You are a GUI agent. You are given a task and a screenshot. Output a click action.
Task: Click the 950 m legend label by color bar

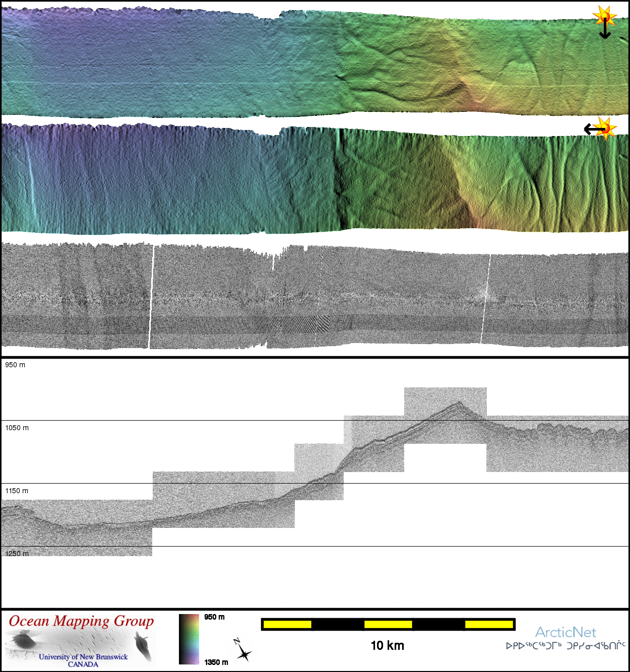coord(215,617)
